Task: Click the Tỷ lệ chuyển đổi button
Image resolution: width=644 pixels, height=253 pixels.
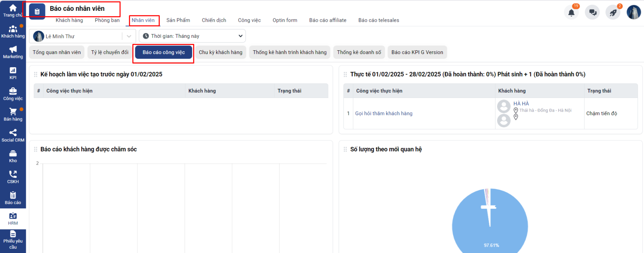Action: (109, 52)
